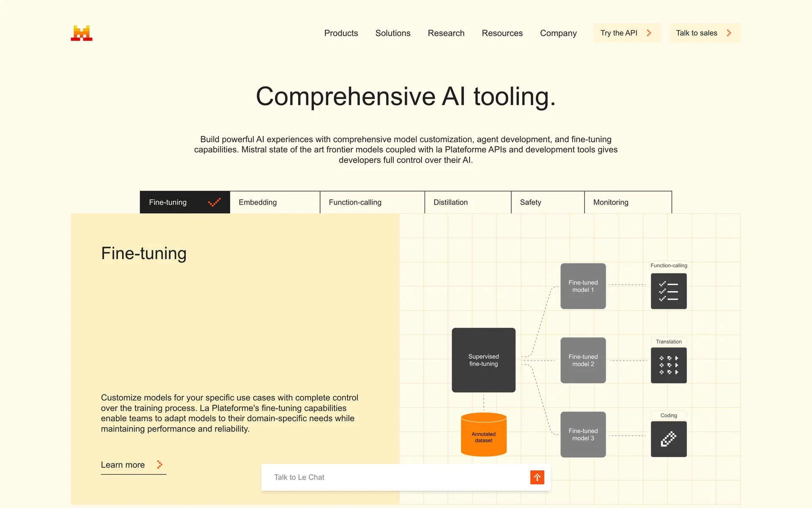Open the Solutions navigation menu

(x=392, y=33)
